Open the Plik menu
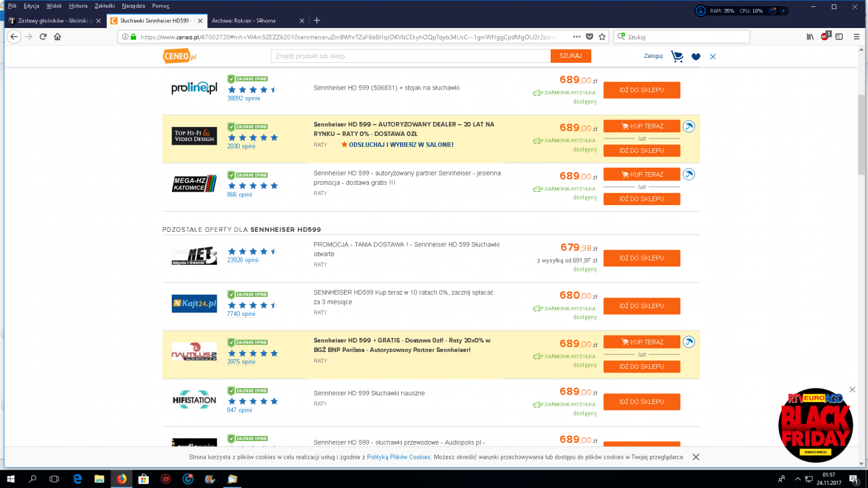Image resolution: width=868 pixels, height=488 pixels. pos(12,6)
